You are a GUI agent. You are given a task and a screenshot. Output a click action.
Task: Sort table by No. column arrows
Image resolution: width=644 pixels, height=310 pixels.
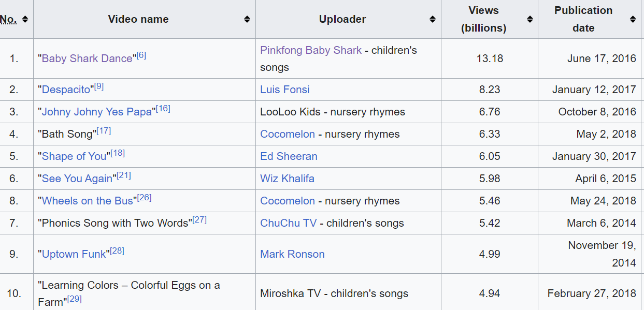(x=25, y=19)
